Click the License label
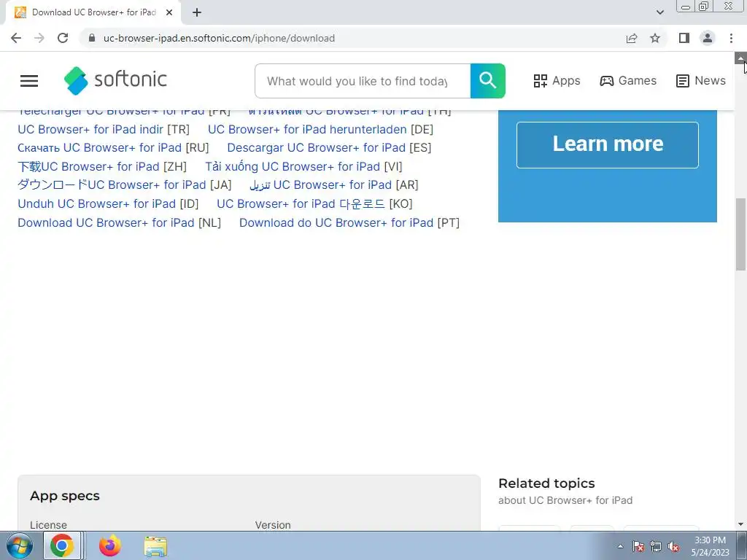 pos(48,525)
